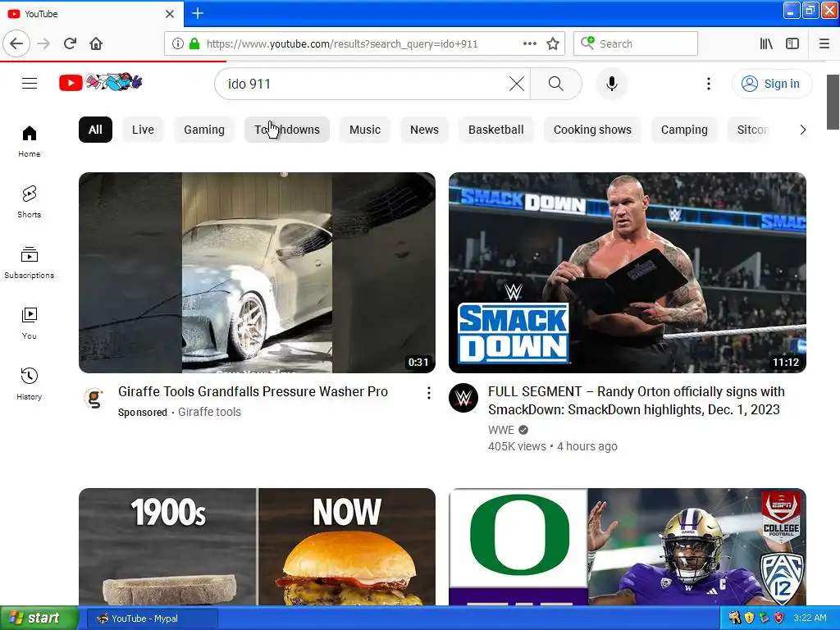Select the Camping filter chip
This screenshot has width=840, height=630.
point(684,130)
